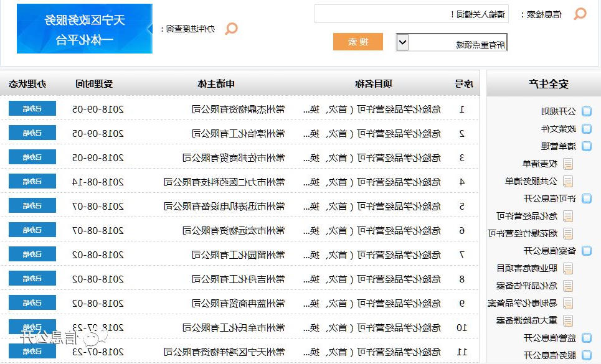601x364 pixels.
Task: Click the document icon for 公共服务清单
Action: 568,181
